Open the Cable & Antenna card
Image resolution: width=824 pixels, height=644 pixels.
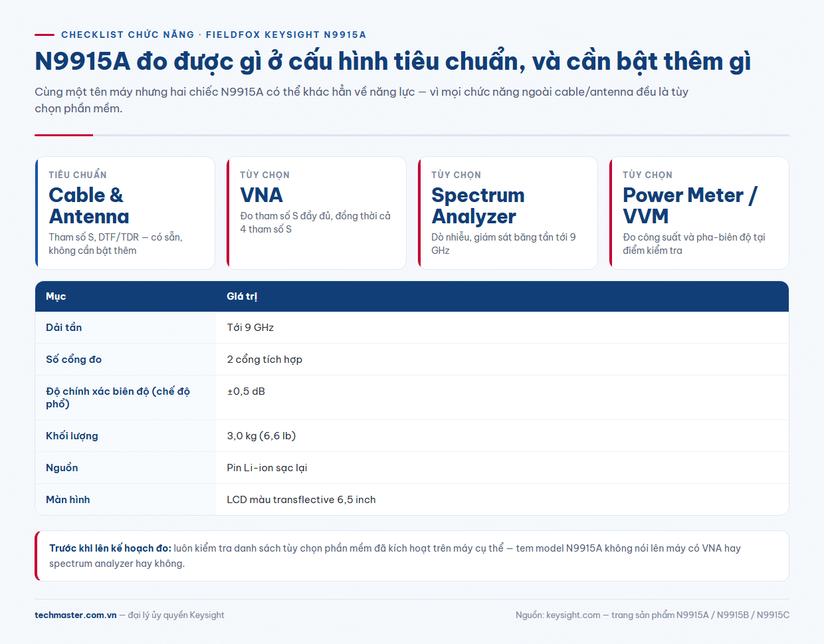[x=125, y=213]
